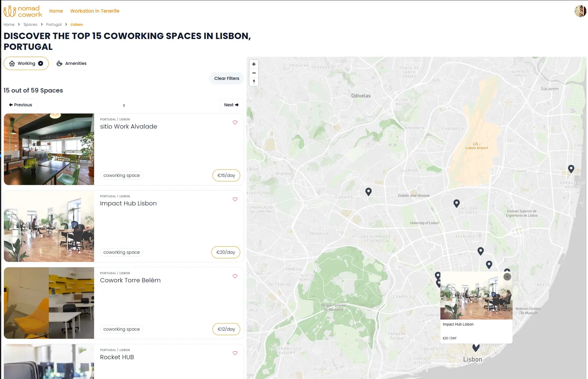588x379 pixels.
Task: Click the 15 out of 59 Spaces text
Action: [33, 90]
